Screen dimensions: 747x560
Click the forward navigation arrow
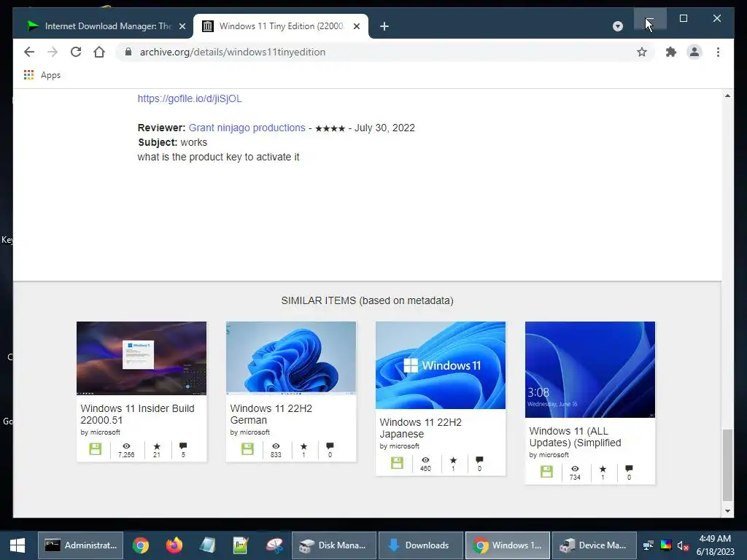[53, 52]
